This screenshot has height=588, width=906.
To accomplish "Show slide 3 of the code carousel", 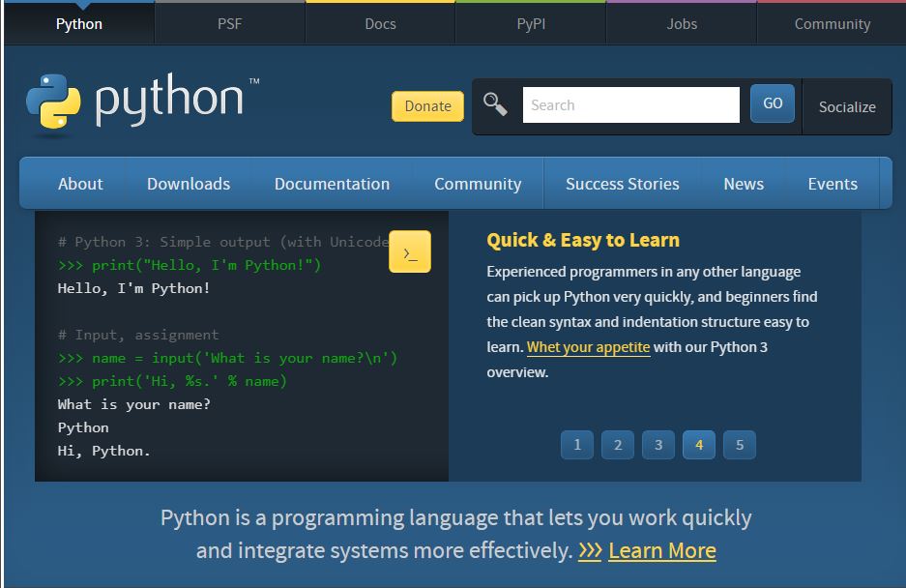I will point(658,445).
